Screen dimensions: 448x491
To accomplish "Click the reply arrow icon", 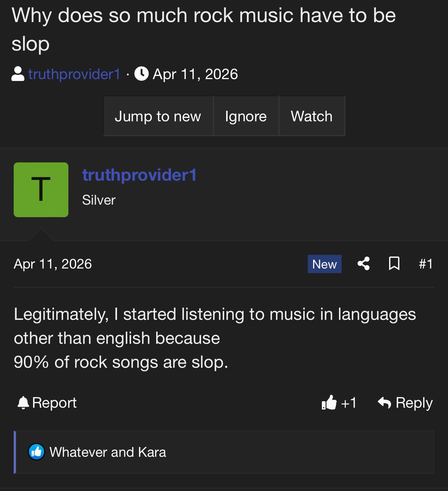I will [385, 402].
